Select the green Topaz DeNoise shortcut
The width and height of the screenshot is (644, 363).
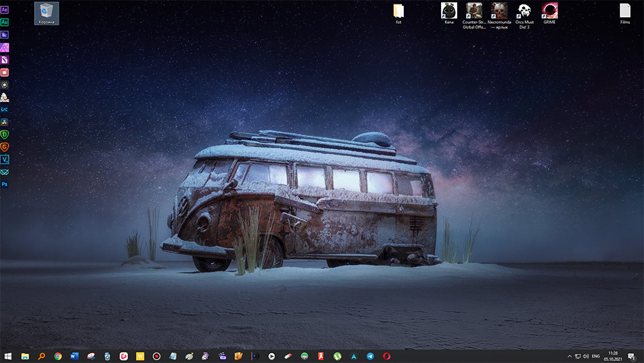pyautogui.click(x=5, y=134)
